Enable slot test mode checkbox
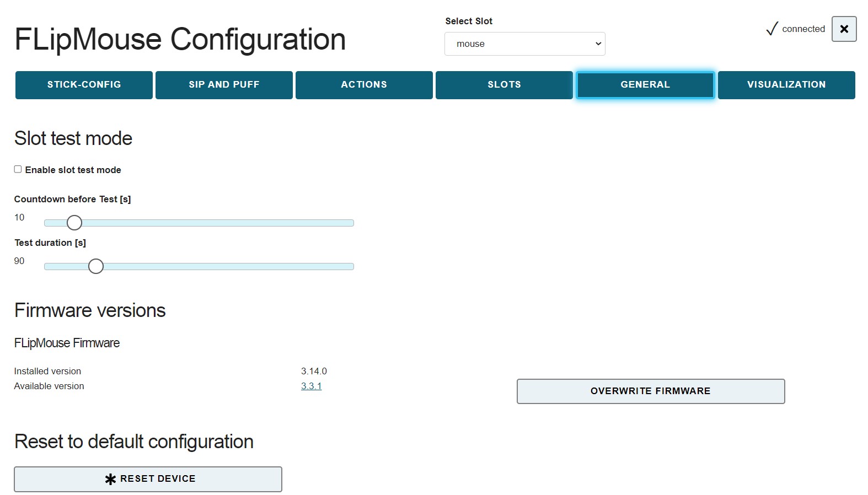 click(x=18, y=169)
